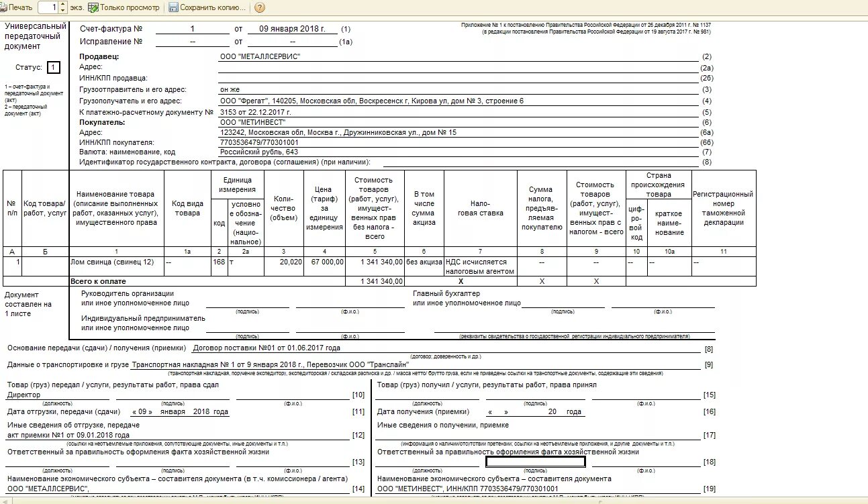Click the buyer name ООО "МЕТИНВЕСТ"
Screen dimensions: 868x504
252,122
